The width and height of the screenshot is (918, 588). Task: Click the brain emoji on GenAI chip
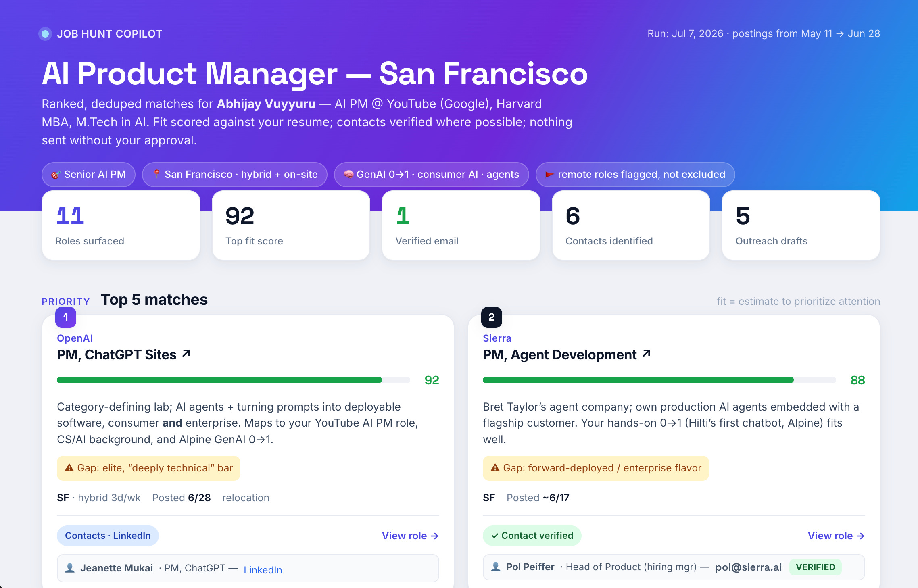[348, 175]
